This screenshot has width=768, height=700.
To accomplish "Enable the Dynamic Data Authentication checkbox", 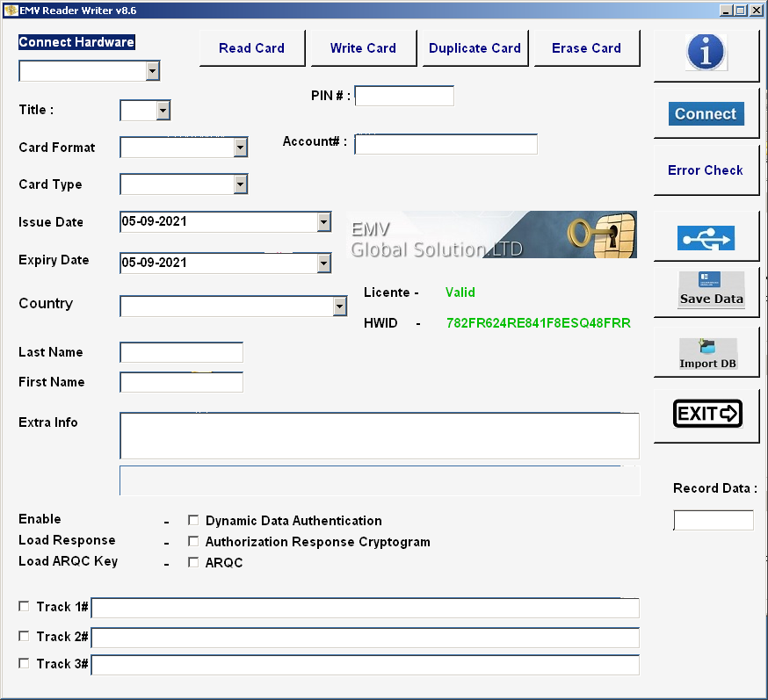I will (194, 521).
